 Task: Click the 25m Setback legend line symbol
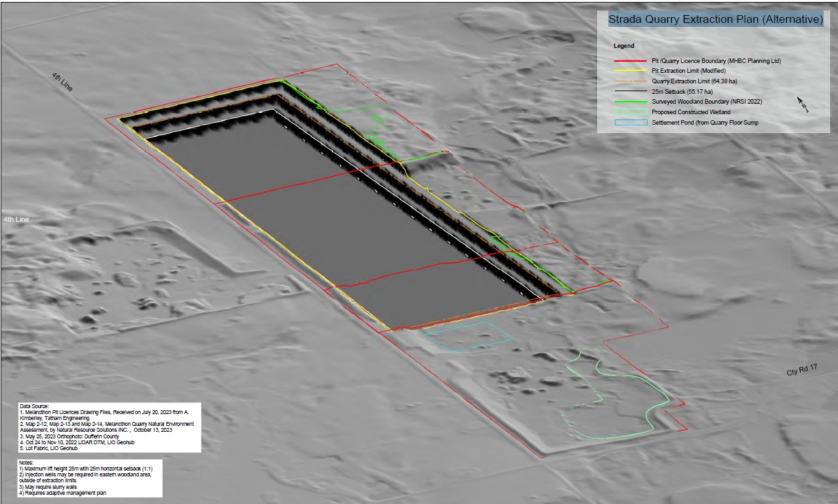coord(629,91)
